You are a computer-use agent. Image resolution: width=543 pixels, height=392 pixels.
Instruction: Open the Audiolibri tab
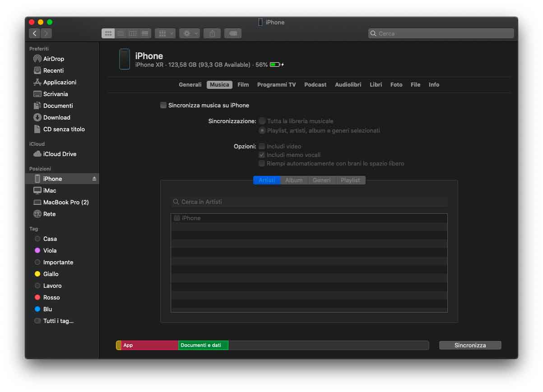pyautogui.click(x=348, y=85)
